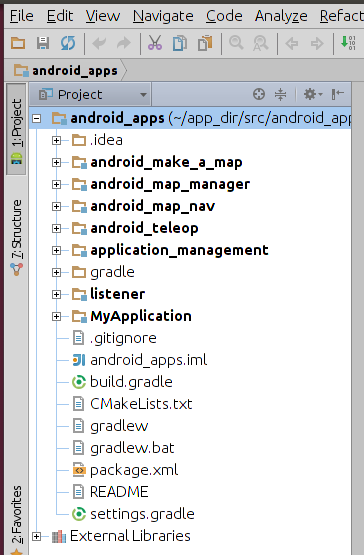Expand the gradle folder
Screen dimensions: 364x555
56,272
